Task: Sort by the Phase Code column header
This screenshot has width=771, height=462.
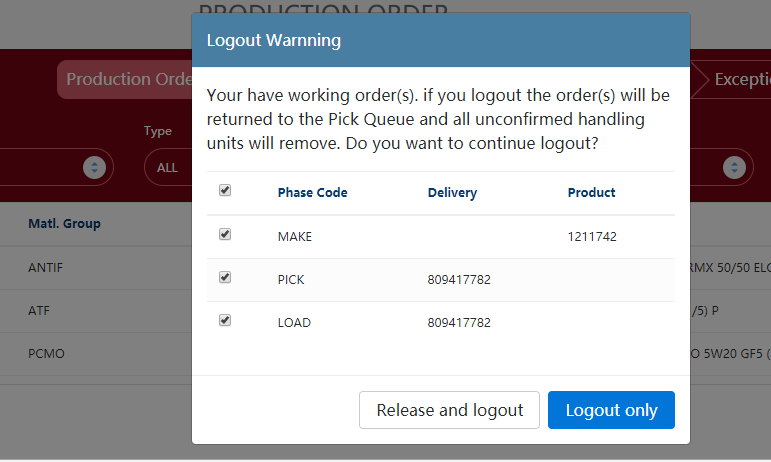Action: click(x=312, y=192)
